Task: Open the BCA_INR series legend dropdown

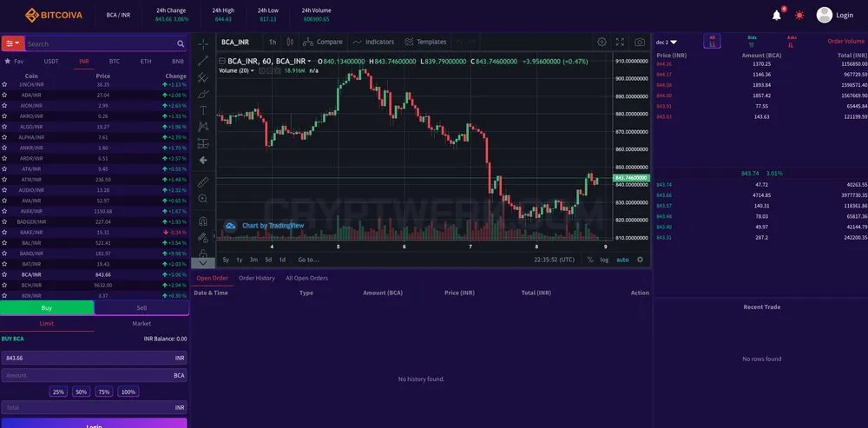Action: (309, 62)
